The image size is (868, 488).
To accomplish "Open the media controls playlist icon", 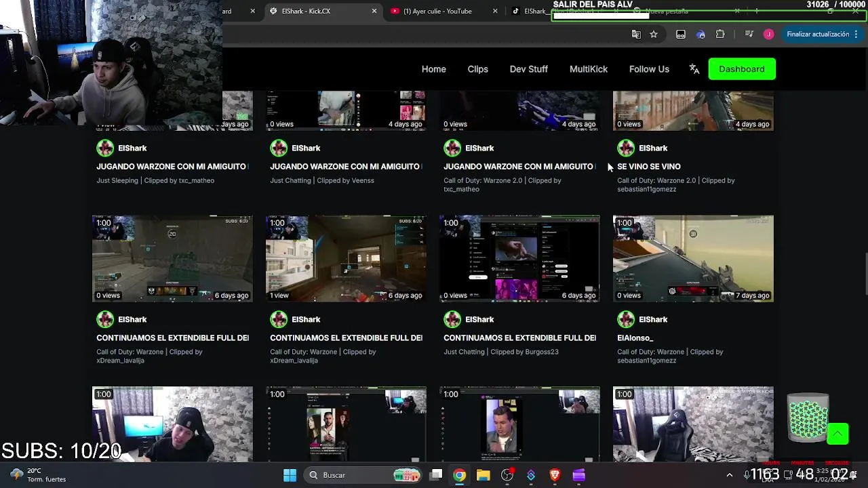I will point(749,34).
